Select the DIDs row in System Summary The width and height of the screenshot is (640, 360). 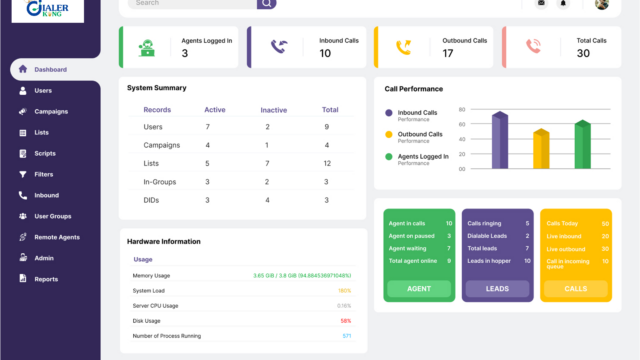[242, 200]
